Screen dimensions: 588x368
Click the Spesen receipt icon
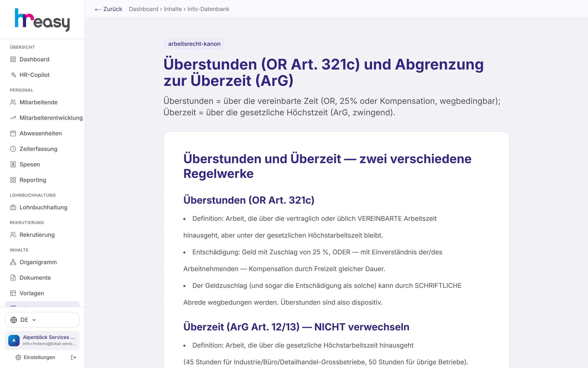coord(13,165)
